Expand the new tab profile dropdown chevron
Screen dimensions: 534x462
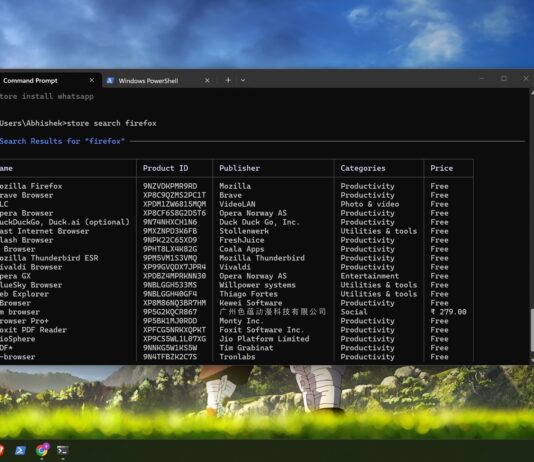[243, 80]
